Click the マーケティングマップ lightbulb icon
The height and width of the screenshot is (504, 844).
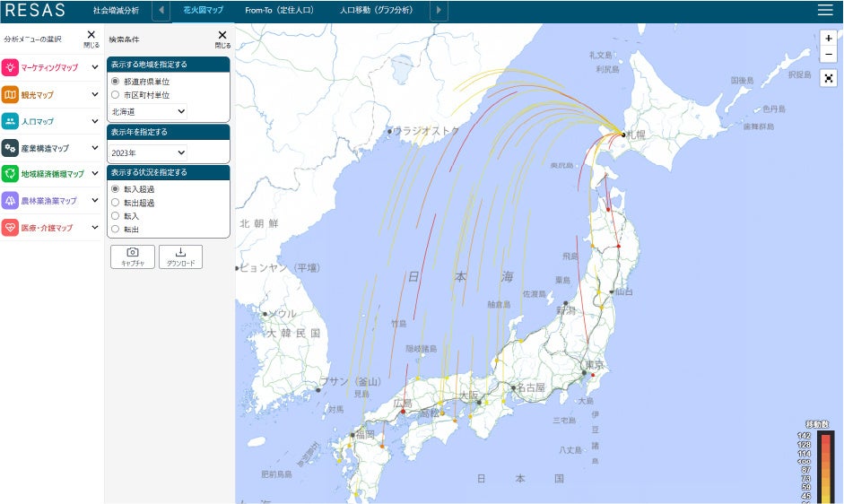pos(10,67)
